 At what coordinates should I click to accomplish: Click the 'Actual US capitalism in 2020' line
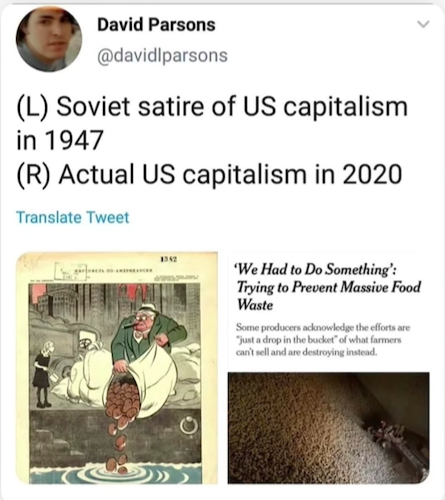[209, 174]
